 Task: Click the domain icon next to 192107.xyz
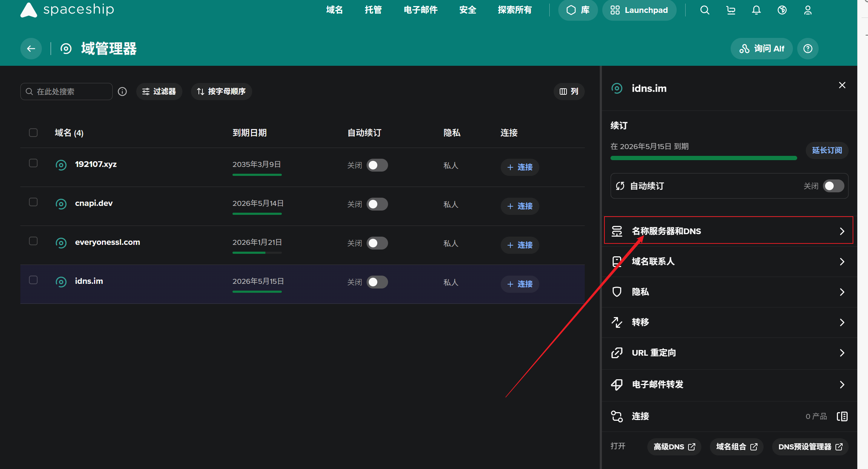tap(61, 165)
